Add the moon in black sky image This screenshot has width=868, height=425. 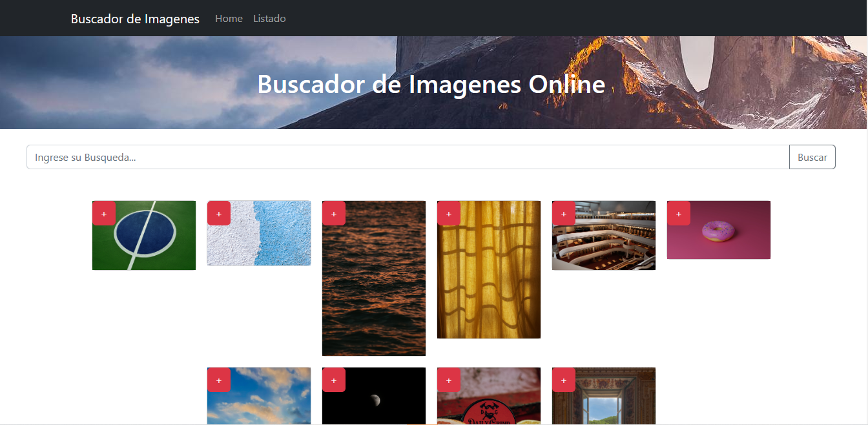(x=334, y=380)
